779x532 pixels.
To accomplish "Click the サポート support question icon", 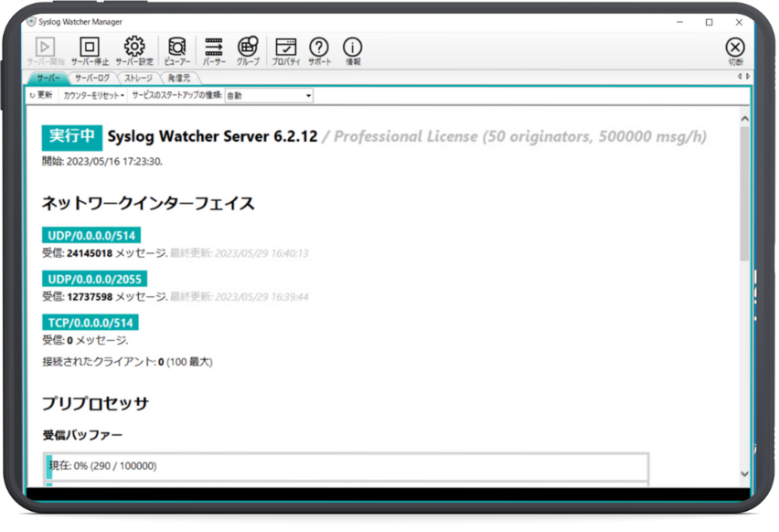I will [x=319, y=51].
